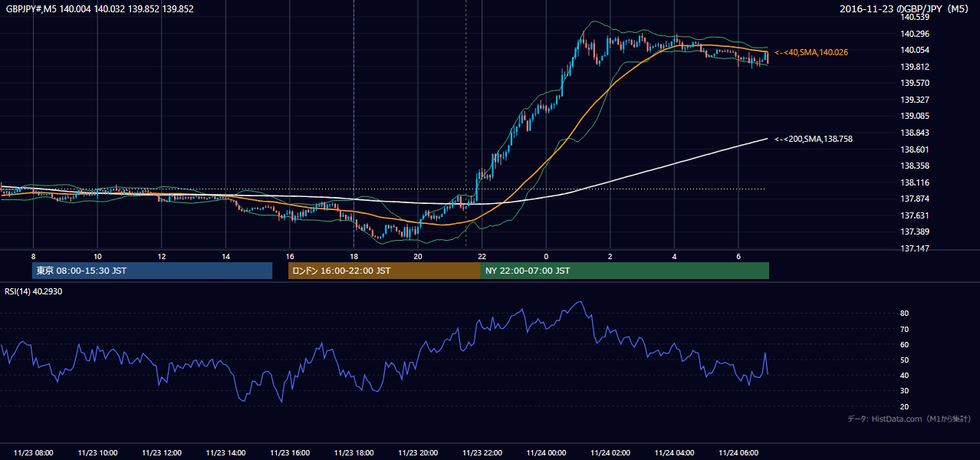Click RSI axis level 60
The width and height of the screenshot is (980, 460).
(x=905, y=345)
